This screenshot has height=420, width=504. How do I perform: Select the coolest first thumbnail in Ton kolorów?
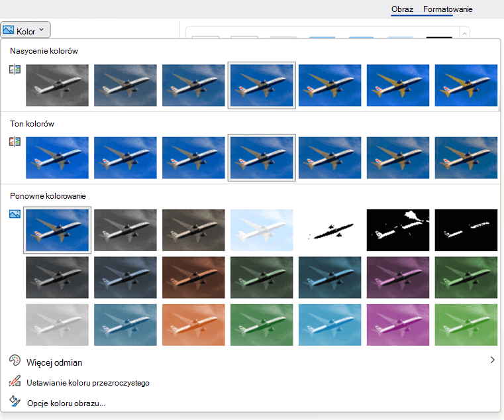click(x=57, y=158)
